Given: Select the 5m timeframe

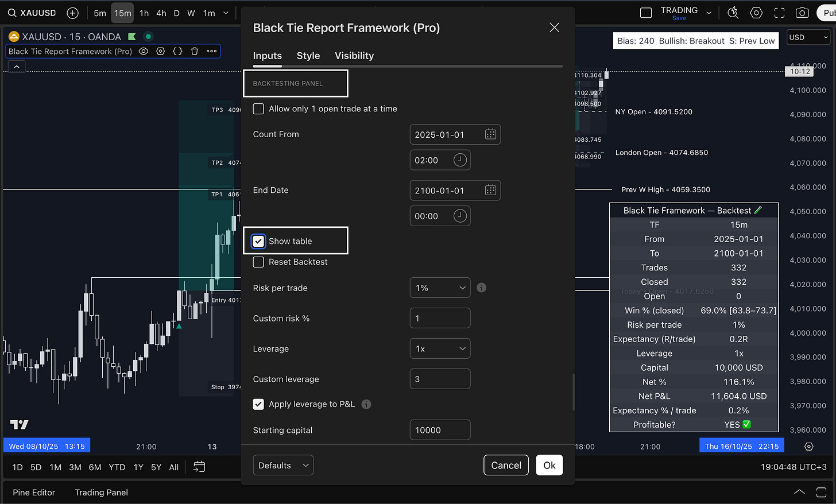Looking at the screenshot, I should (100, 13).
